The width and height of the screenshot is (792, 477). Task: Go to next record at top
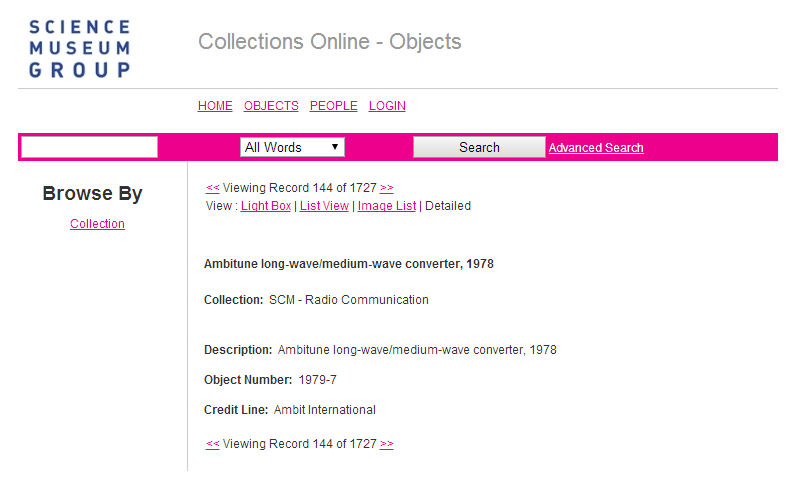(x=387, y=188)
